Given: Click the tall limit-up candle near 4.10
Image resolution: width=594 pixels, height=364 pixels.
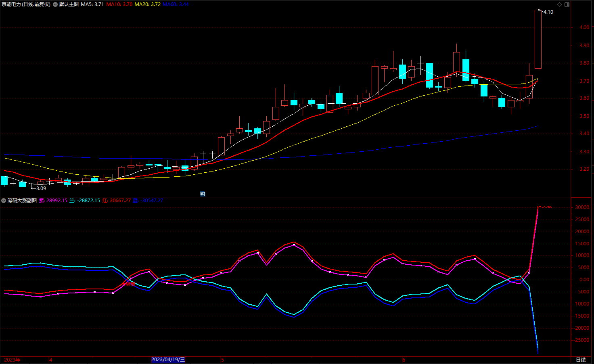Looking at the screenshot, I should (x=538, y=39).
